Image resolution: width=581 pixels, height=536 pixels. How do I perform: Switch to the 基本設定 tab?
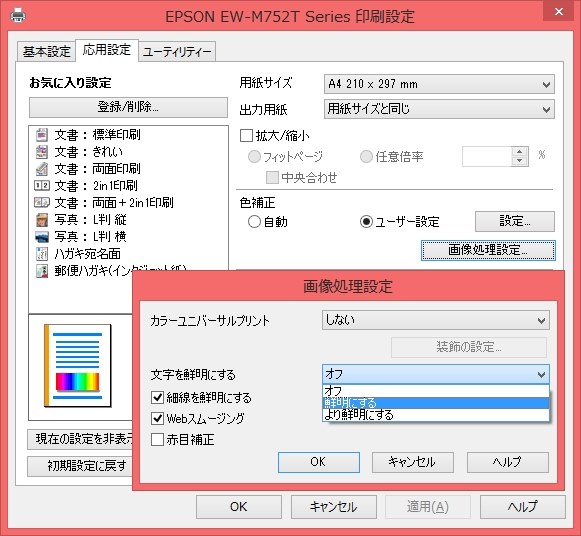47,51
